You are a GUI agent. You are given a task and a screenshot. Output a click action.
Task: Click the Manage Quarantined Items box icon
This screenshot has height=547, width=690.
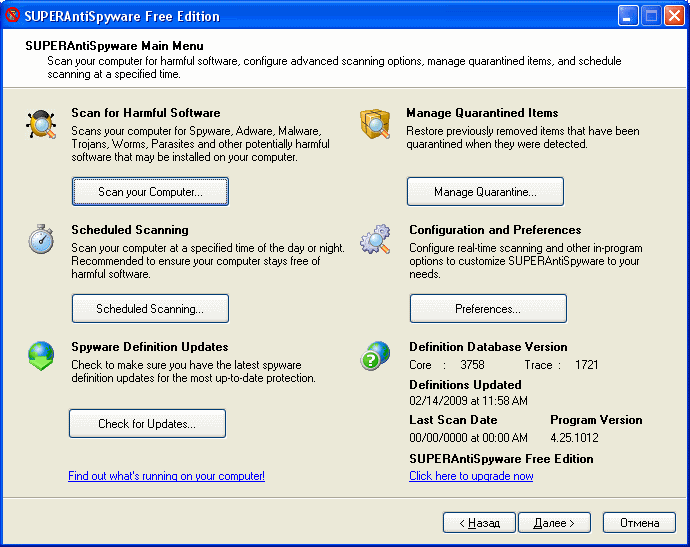tap(375, 124)
